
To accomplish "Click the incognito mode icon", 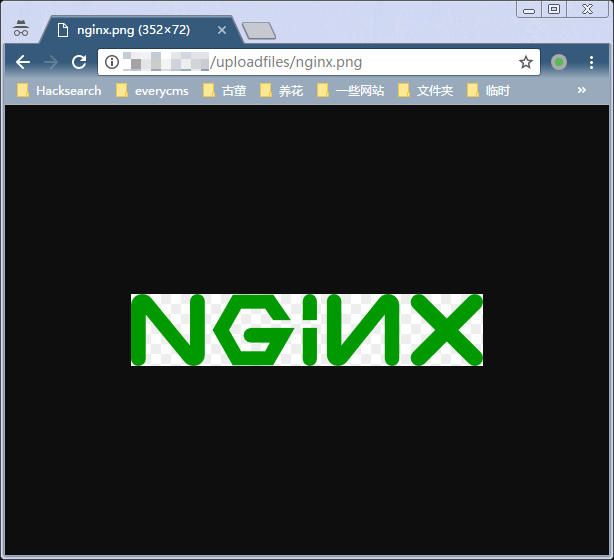I will coord(21,28).
